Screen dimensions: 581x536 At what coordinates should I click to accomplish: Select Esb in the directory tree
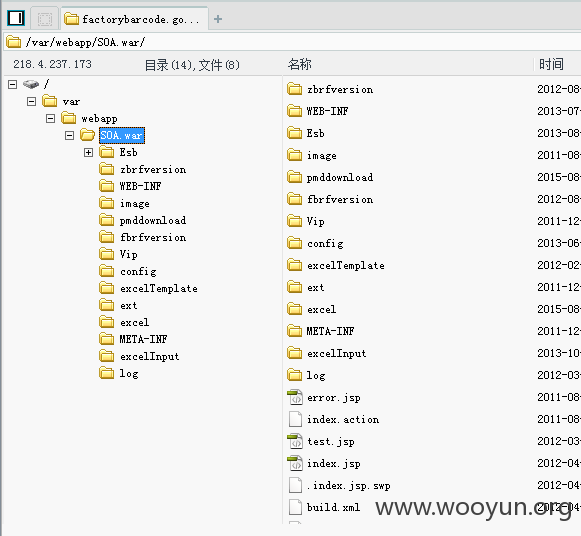[x=128, y=152]
